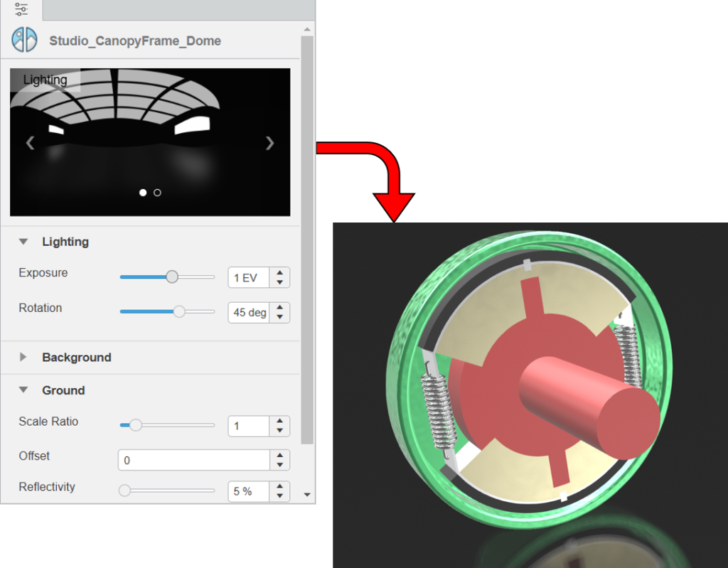Click the Offset label

point(34,456)
